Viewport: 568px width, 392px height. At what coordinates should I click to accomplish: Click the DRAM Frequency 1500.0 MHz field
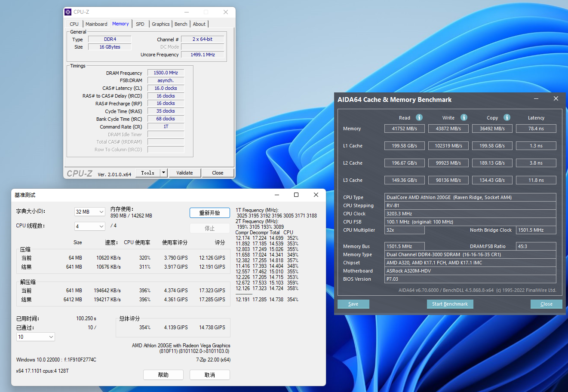166,73
